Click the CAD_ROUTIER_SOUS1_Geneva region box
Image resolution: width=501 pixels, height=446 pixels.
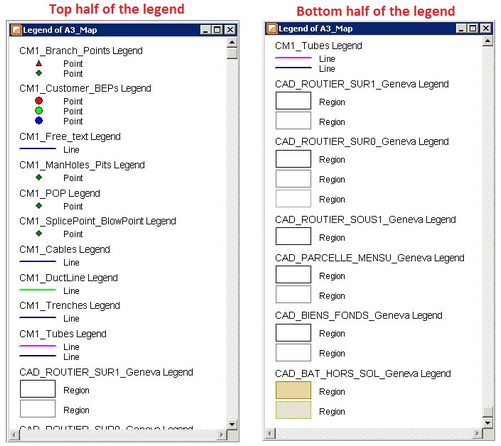[293, 236]
